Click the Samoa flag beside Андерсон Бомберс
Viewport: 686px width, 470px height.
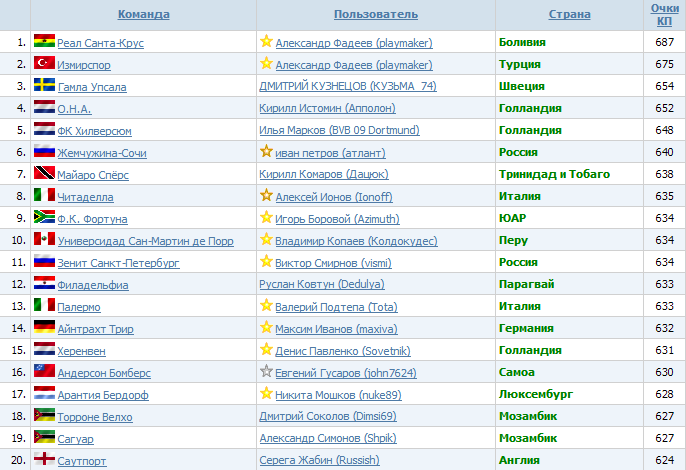[44, 372]
